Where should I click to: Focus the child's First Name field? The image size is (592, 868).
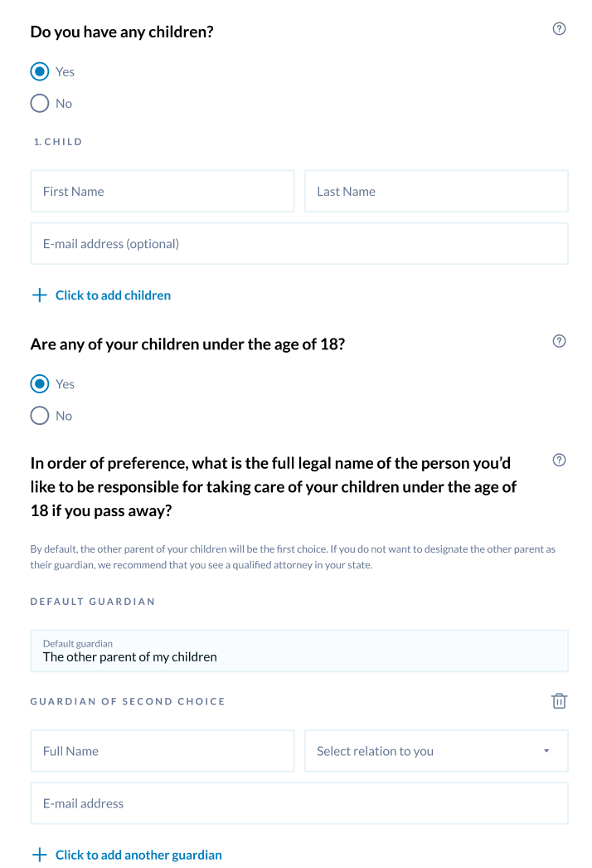(163, 192)
